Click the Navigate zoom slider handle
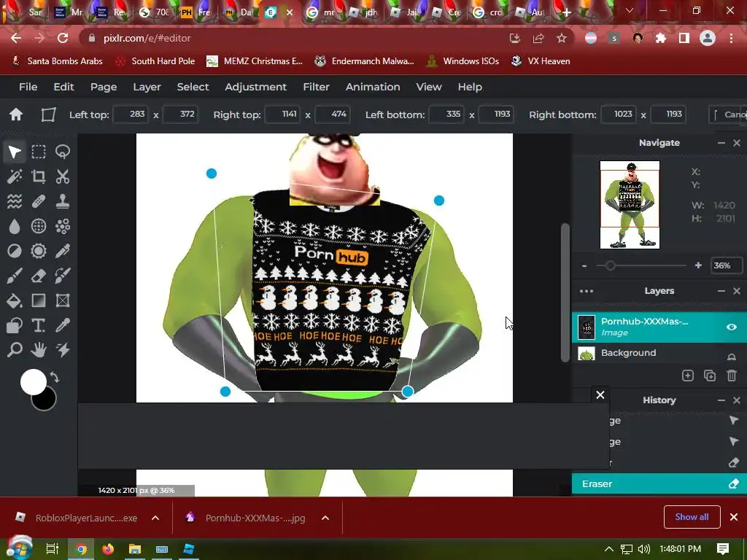Viewport: 747px width, 560px height. pos(610,265)
